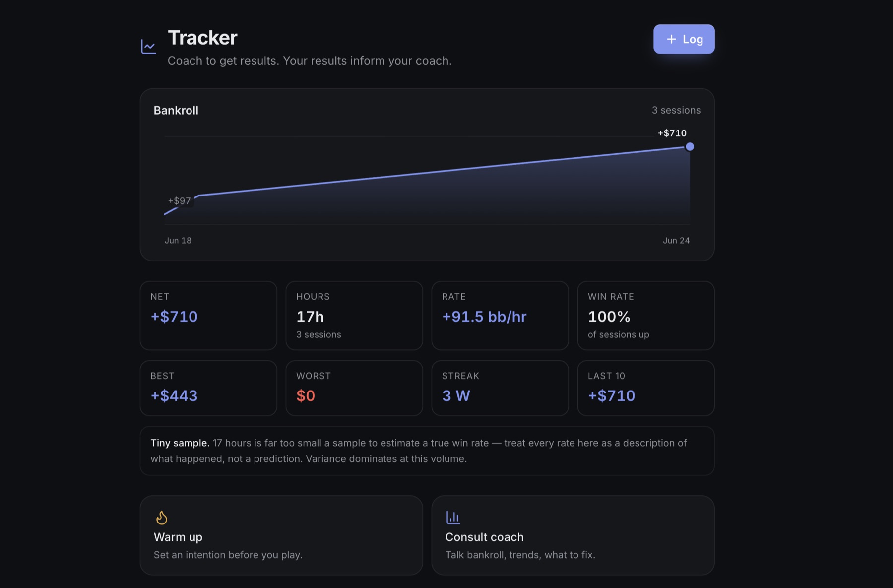The height and width of the screenshot is (588, 893).
Task: Click 'Set an intention before you play.'
Action: coord(228,555)
